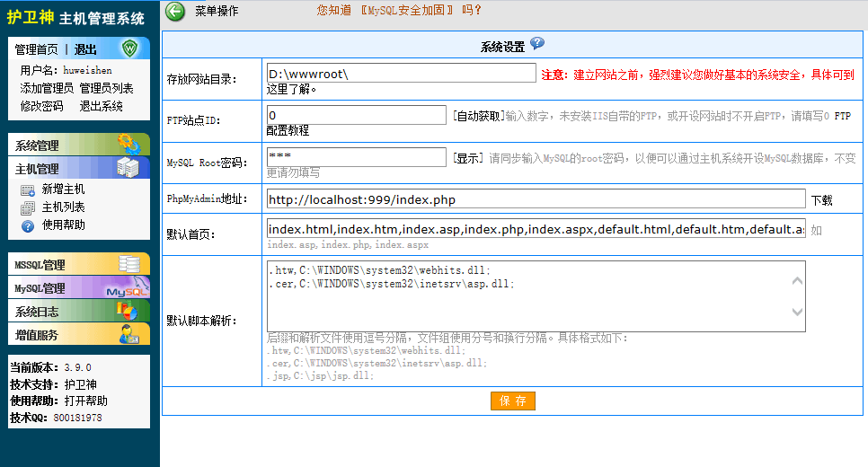Viewport: 868px width, 467px height.
Task: Click the 新增主机 icon
Action: [28, 190]
